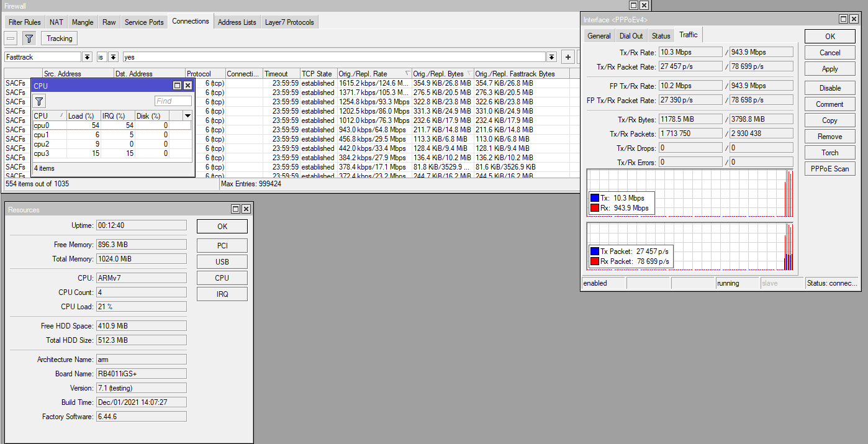Click the Remove button in Interface window
Viewport: 868px width, 444px height.
[830, 137]
